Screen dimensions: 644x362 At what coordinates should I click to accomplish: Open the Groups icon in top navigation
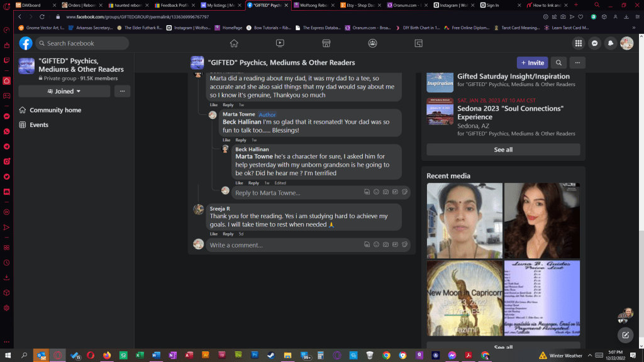[x=372, y=43]
